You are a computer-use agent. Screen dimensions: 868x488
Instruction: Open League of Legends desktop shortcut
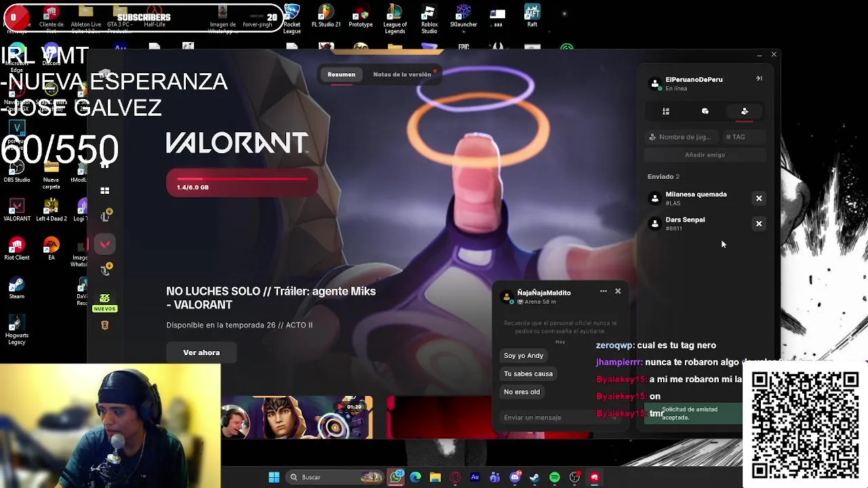[x=395, y=19]
